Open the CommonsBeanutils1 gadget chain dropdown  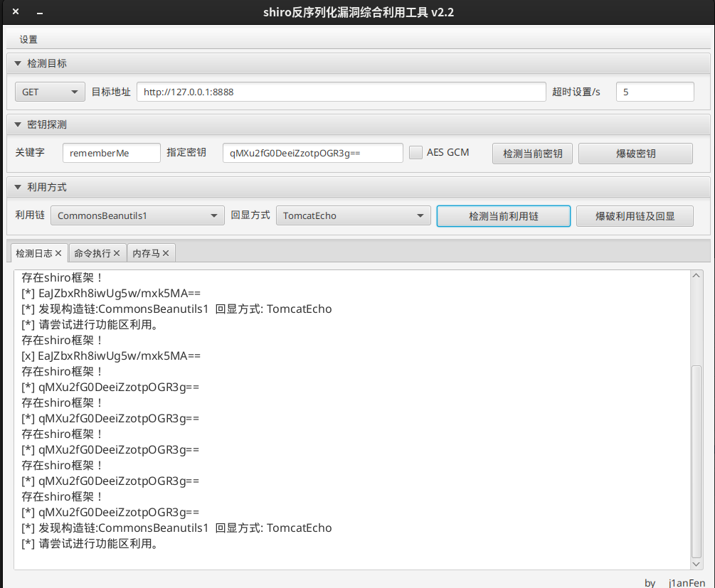point(137,215)
